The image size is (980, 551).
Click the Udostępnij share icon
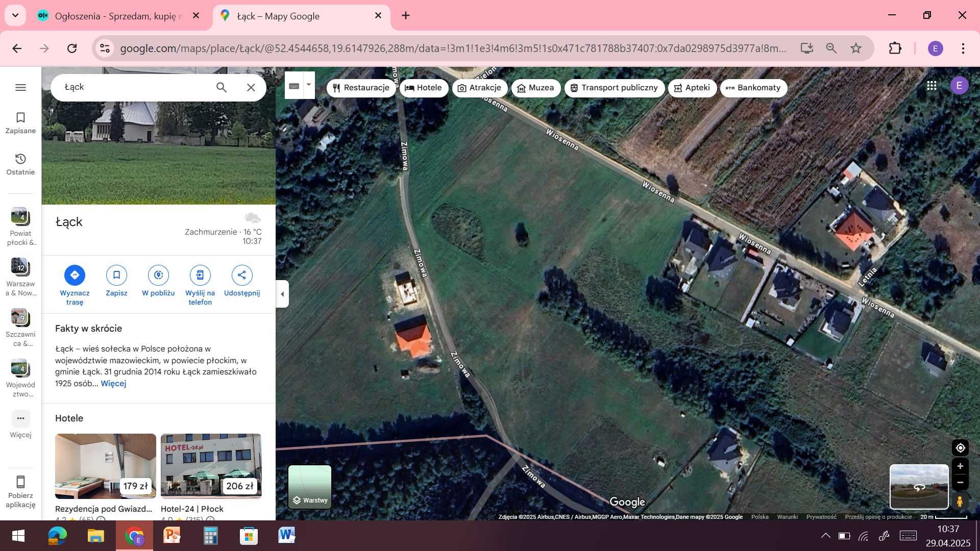click(x=242, y=275)
